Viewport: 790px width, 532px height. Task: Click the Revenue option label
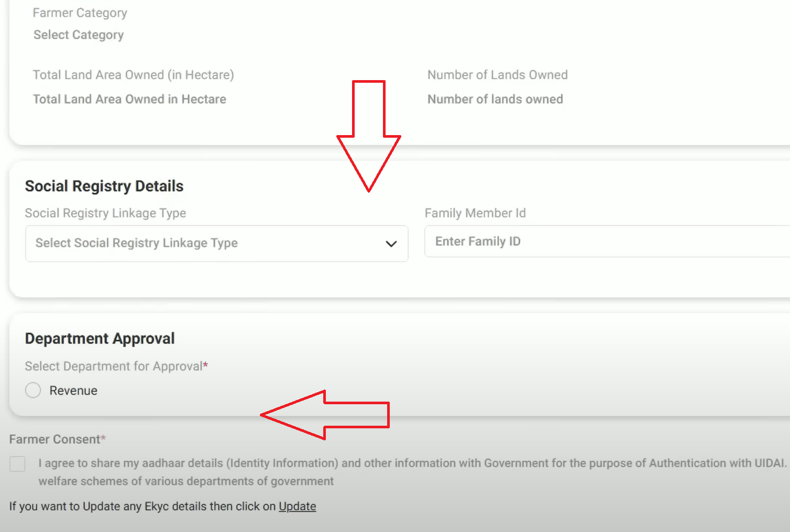(73, 390)
